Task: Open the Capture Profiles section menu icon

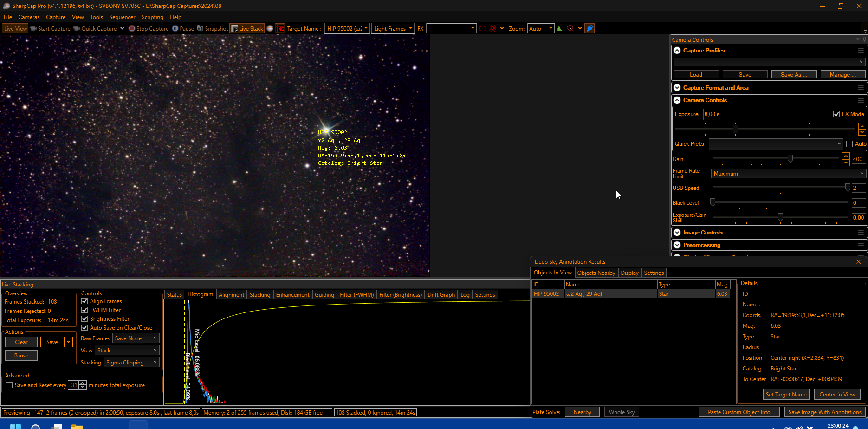Action: point(861,51)
